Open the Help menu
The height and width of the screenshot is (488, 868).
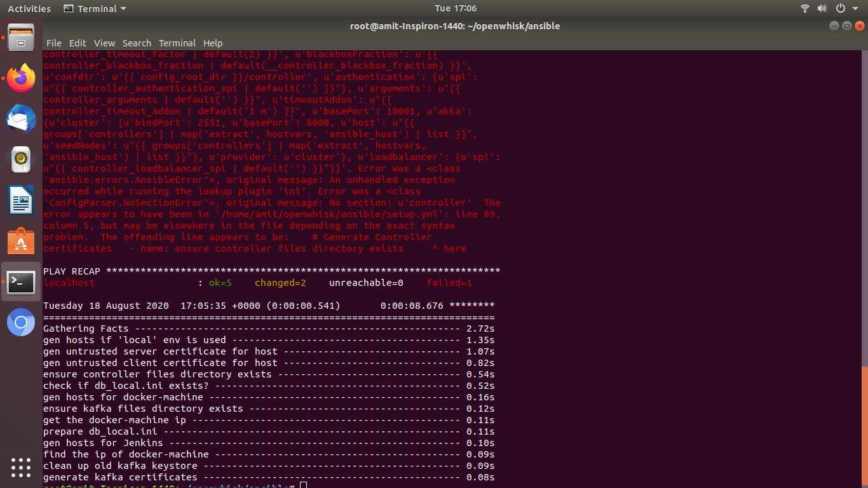[x=213, y=43]
